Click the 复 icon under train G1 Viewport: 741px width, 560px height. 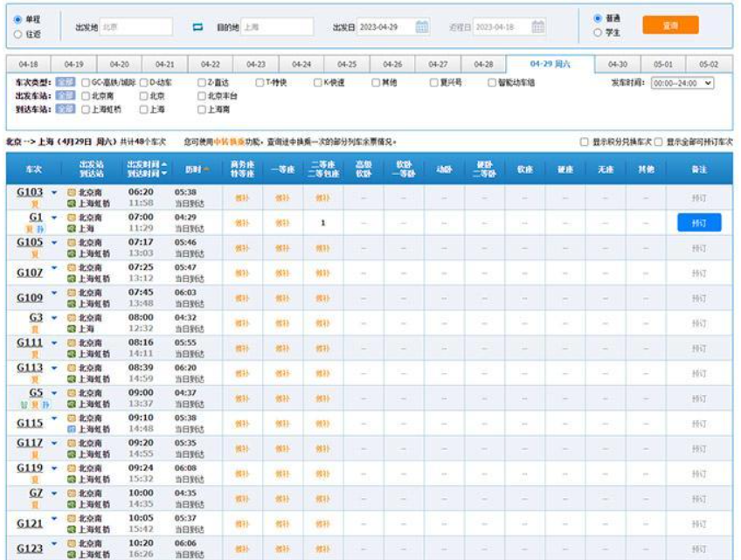click(30, 229)
